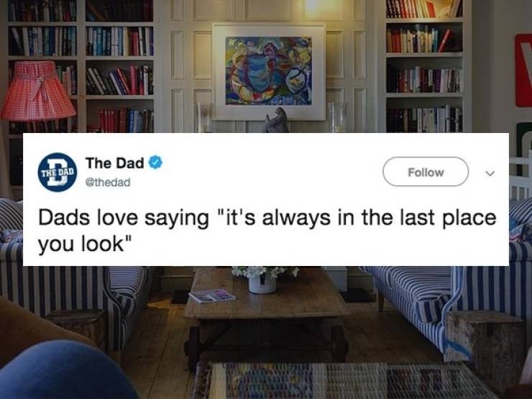Click the magazine on the coffee table
Image resolution: width=532 pixels, height=399 pixels.
pos(212,295)
